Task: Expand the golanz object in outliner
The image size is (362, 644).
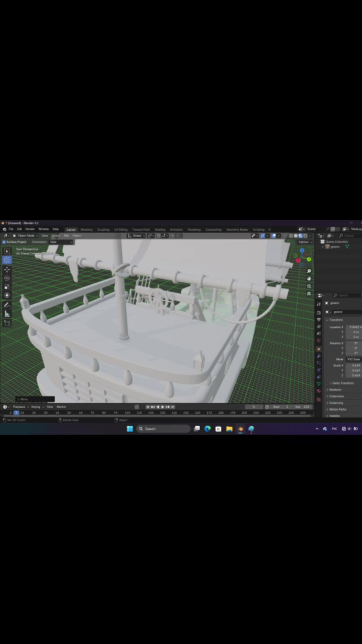Action: pyautogui.click(x=323, y=247)
